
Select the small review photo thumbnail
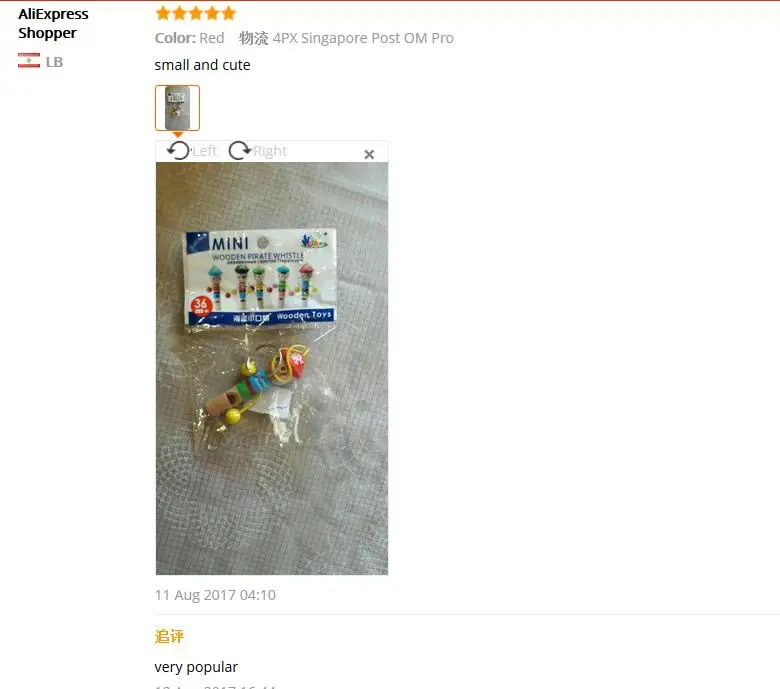coord(177,107)
